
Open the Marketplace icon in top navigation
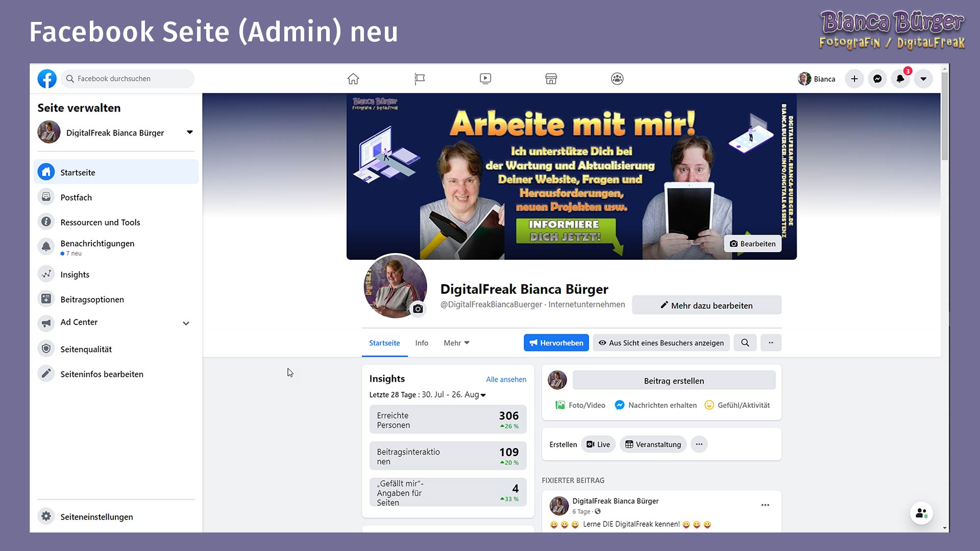[x=551, y=79]
